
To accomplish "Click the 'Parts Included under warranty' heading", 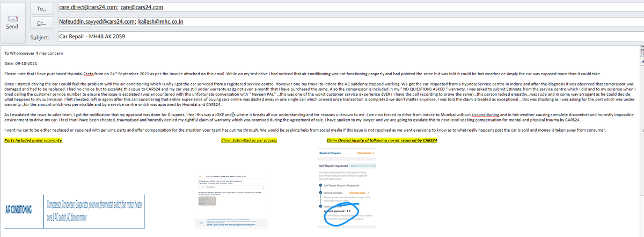I will tap(33, 140).
